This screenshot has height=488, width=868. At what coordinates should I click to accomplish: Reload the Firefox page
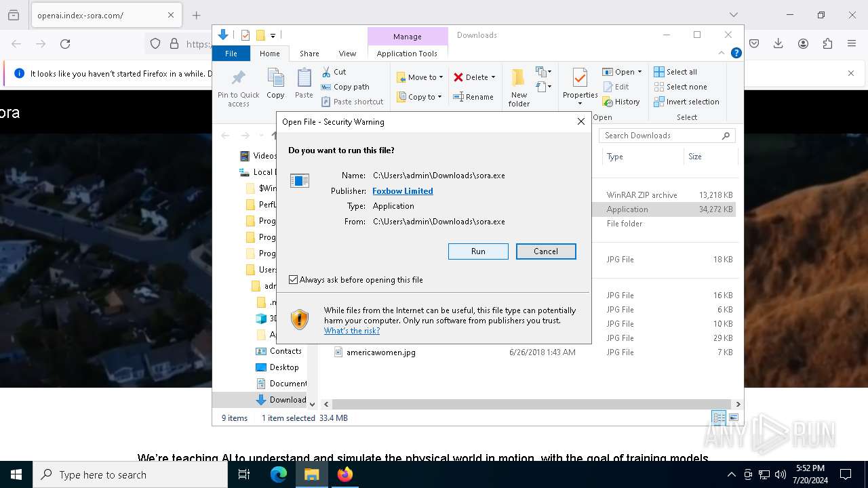click(65, 44)
